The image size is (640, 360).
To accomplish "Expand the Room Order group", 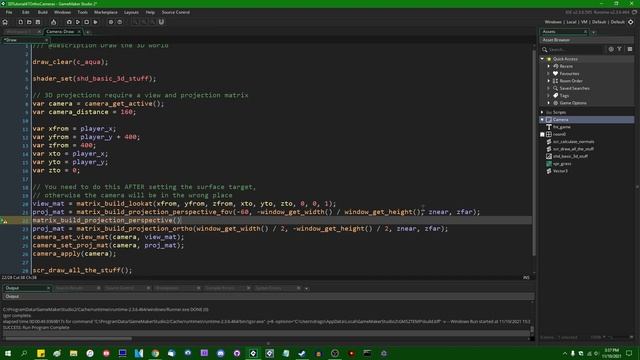I will click(x=549, y=81).
